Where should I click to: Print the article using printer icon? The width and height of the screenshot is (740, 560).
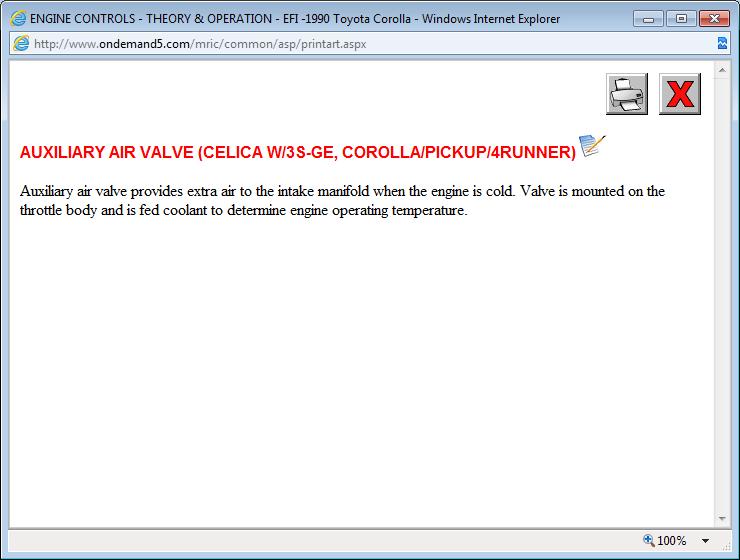pos(627,94)
